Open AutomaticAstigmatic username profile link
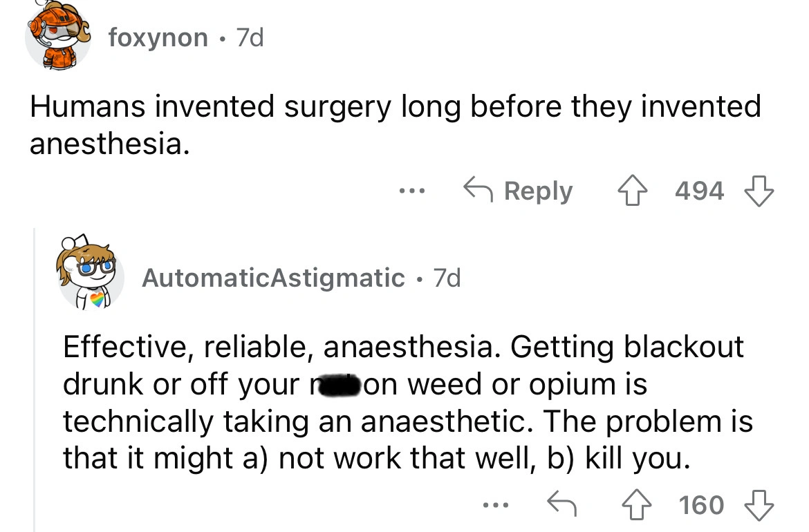The height and width of the screenshot is (532, 809). 273,278
